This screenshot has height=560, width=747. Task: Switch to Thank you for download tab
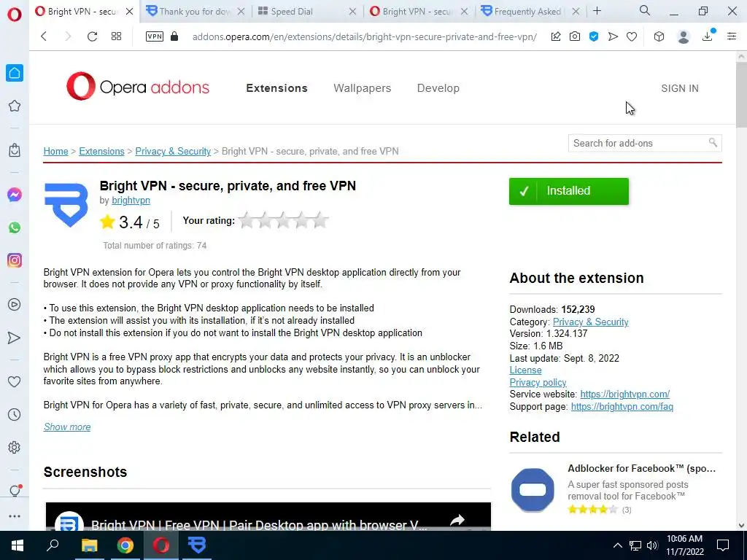(189, 12)
